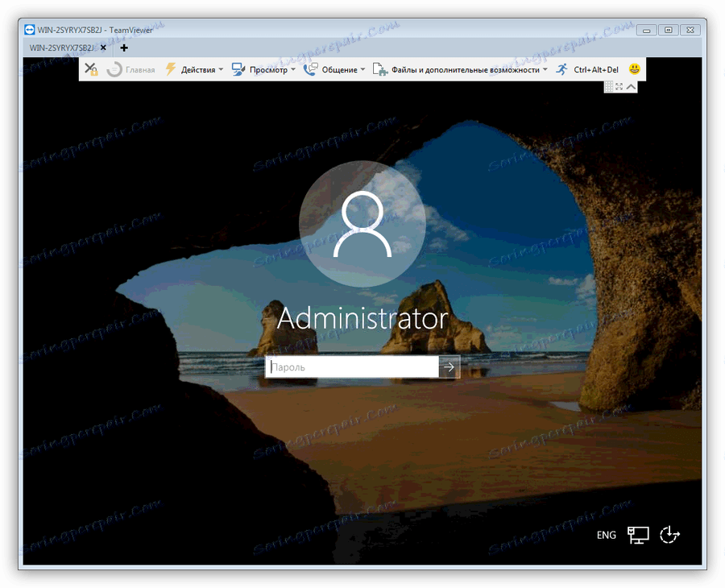Add a new connection tab with plus
Image resolution: width=725 pixels, height=588 pixels.
pyautogui.click(x=124, y=48)
